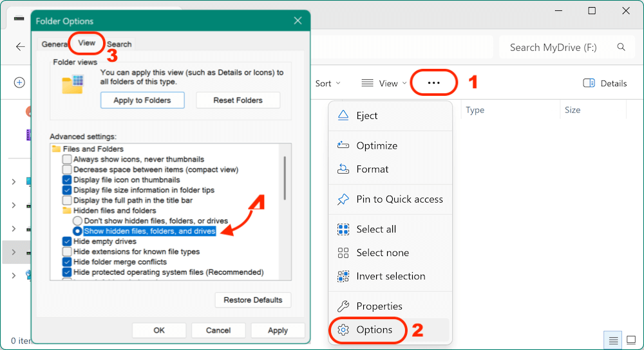Switch to details list layout icon
644x350 pixels.
[x=613, y=340]
